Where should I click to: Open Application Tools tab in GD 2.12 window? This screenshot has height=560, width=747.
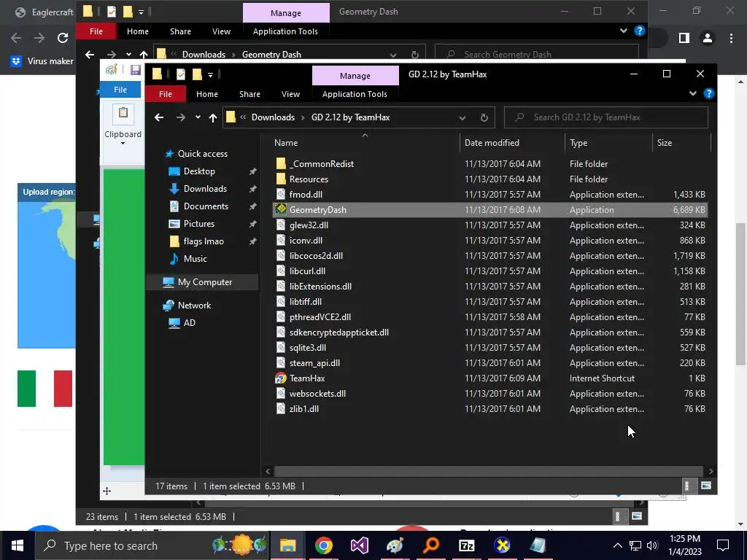355,94
